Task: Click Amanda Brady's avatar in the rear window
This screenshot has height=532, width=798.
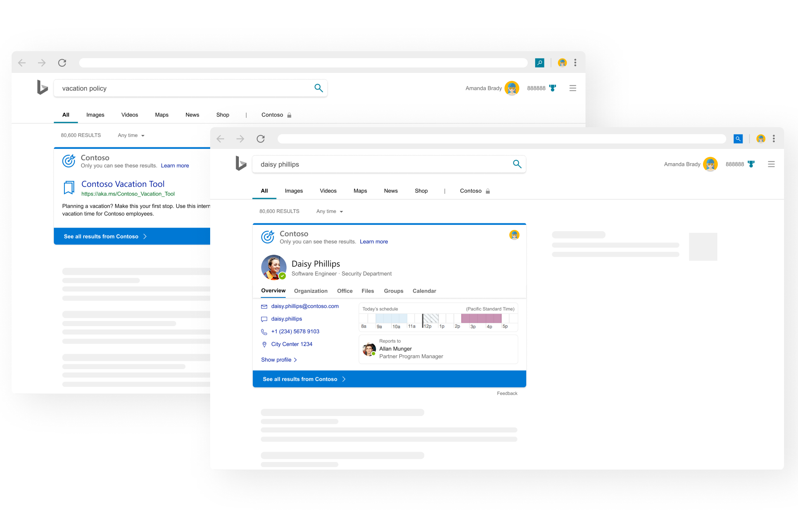Action: click(511, 88)
